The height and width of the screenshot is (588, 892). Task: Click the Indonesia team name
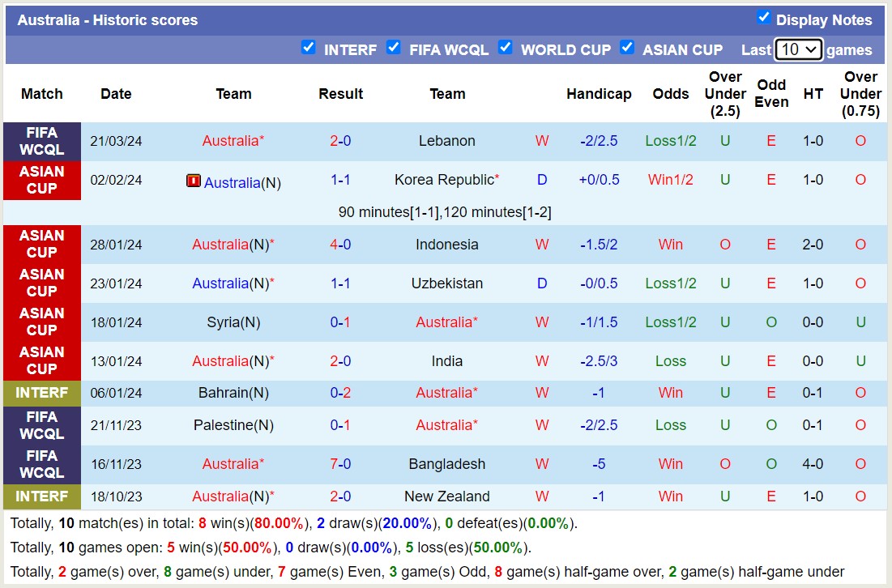(x=446, y=245)
